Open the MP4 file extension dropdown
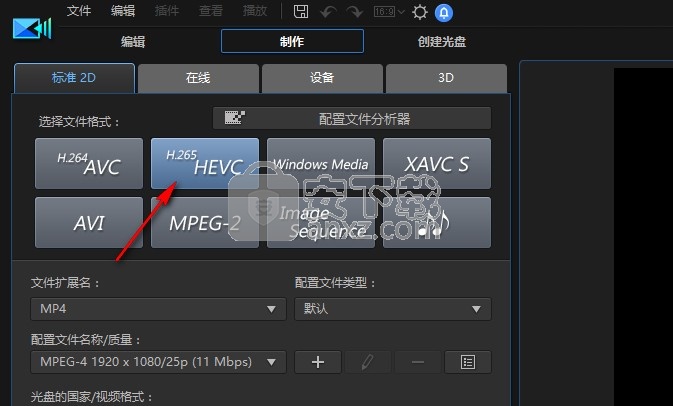Viewport: 673px width, 406px height. [x=159, y=309]
